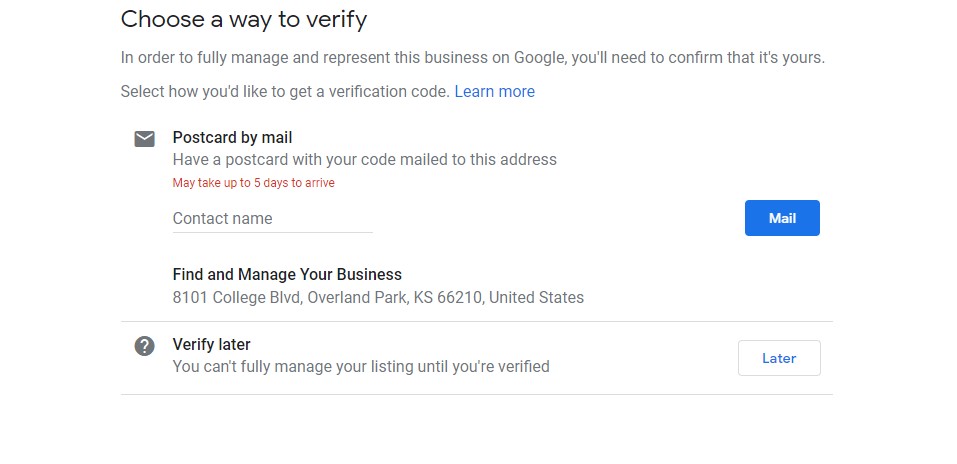Click the word 'Google' in the intro sentence
The height and width of the screenshot is (464, 957).
540,58
